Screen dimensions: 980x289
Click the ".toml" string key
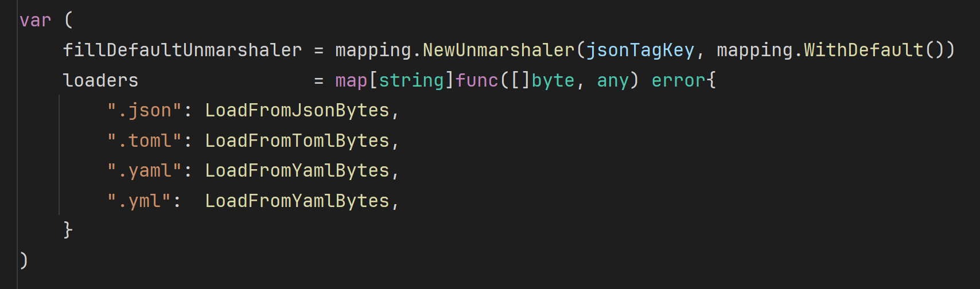click(x=144, y=141)
